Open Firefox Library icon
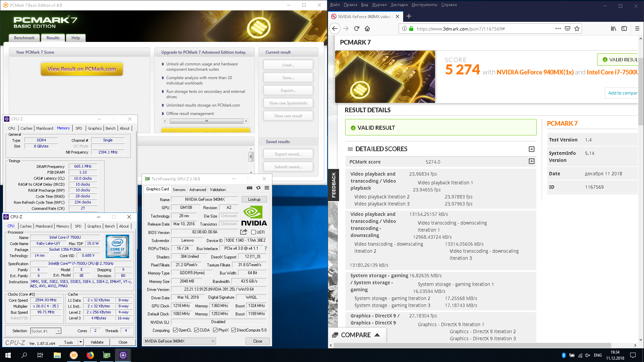 [x=613, y=28]
